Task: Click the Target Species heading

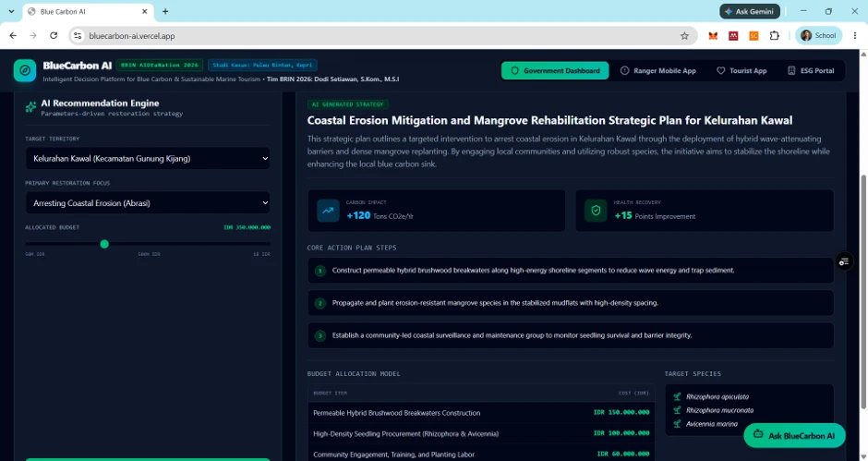Action: tap(693, 373)
